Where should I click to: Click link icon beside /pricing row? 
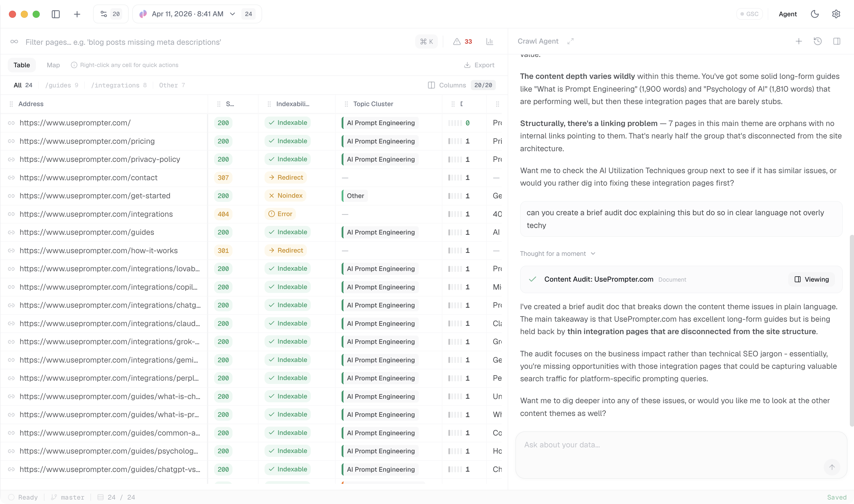click(11, 141)
